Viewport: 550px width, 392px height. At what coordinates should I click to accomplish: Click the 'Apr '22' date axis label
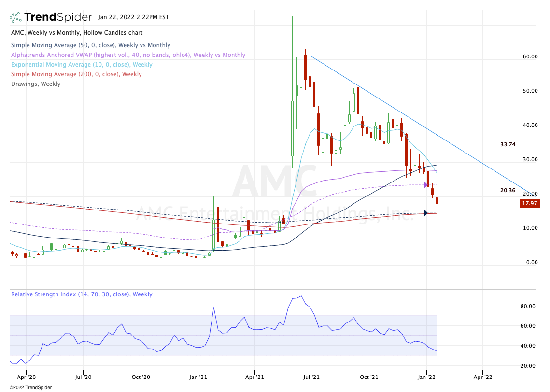point(483,377)
